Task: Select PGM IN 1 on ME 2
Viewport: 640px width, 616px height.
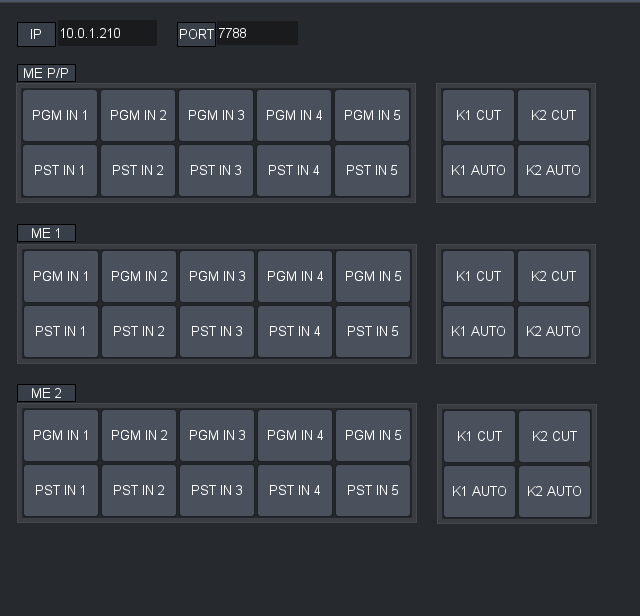Action: click(61, 436)
